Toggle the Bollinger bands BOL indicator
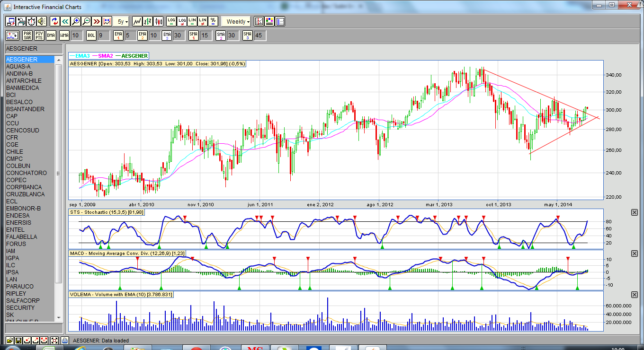 pyautogui.click(x=91, y=35)
